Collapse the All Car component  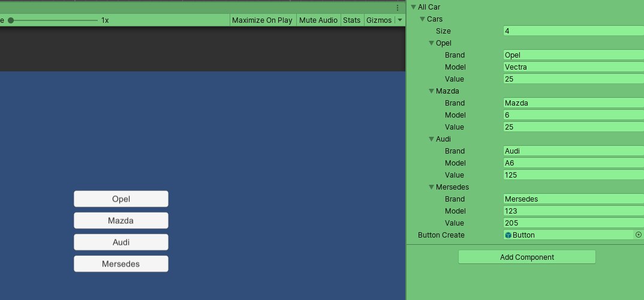413,7
